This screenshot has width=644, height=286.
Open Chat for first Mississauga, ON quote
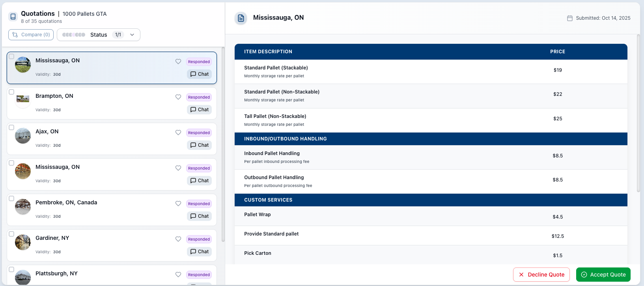(x=199, y=74)
